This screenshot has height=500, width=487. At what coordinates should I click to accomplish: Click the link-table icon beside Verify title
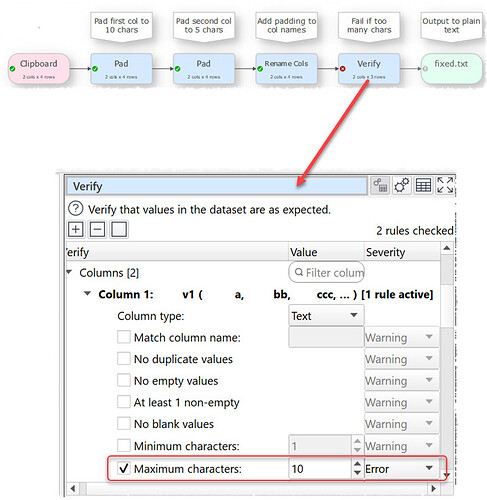click(380, 185)
